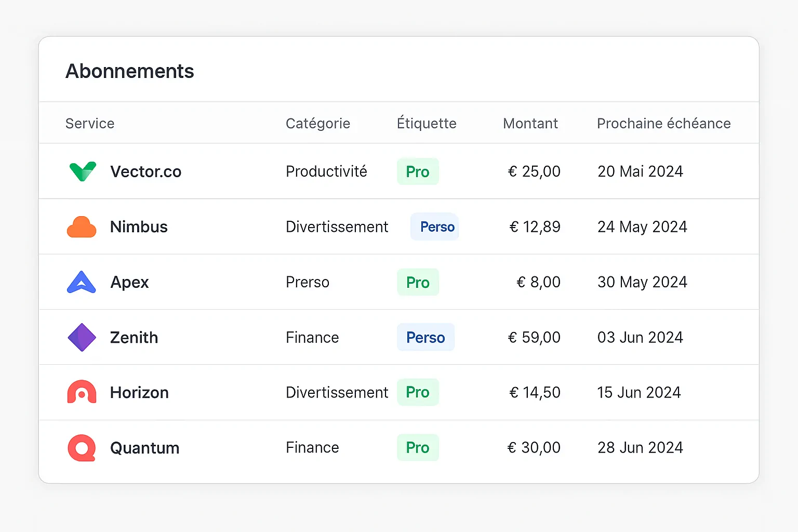Open the Vector.co service name
The width and height of the screenshot is (798, 532).
(x=146, y=171)
